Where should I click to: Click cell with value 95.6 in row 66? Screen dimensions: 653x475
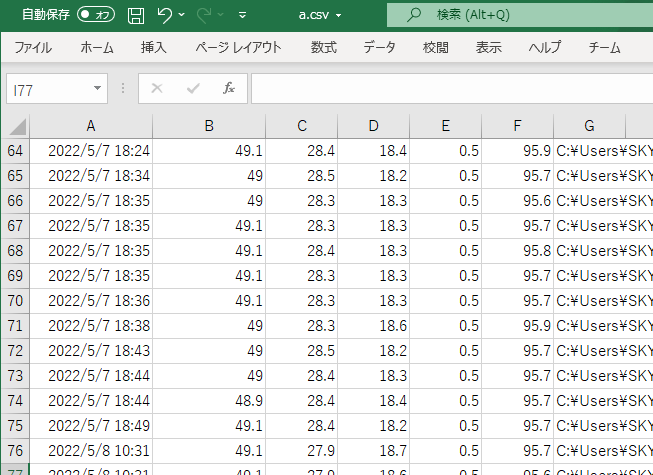click(517, 201)
